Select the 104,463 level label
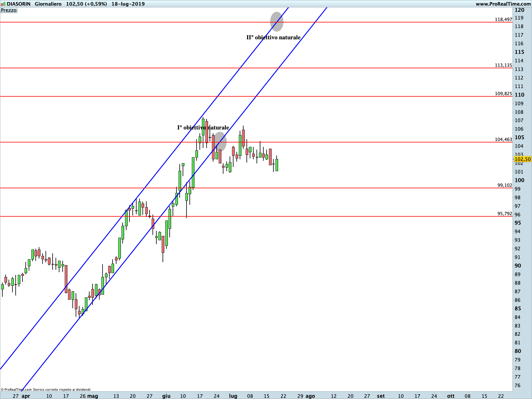This screenshot has width=532, height=399. tap(503, 140)
